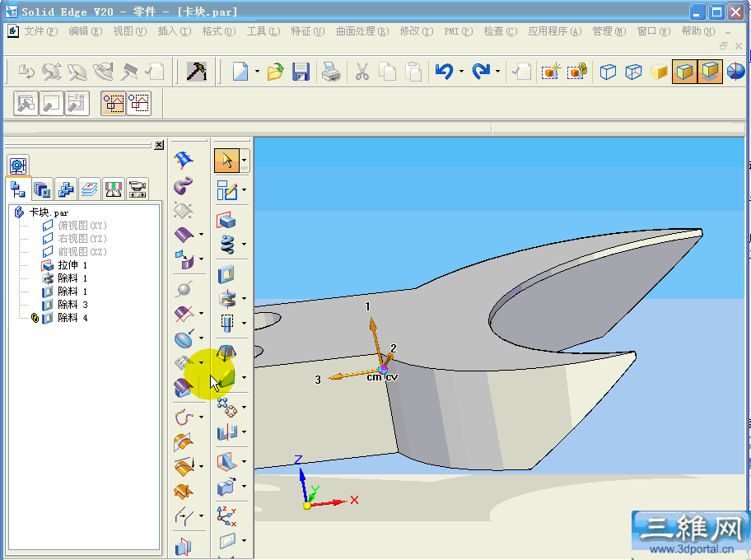Open the EdgeBar Feature Library tab
Image resolution: width=751 pixels, height=560 pixels.
pos(42,189)
